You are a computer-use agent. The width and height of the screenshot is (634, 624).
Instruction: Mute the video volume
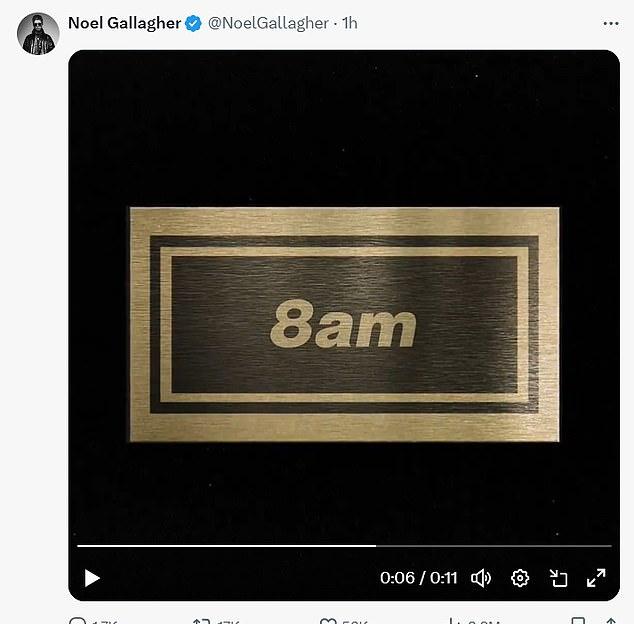[x=481, y=578]
